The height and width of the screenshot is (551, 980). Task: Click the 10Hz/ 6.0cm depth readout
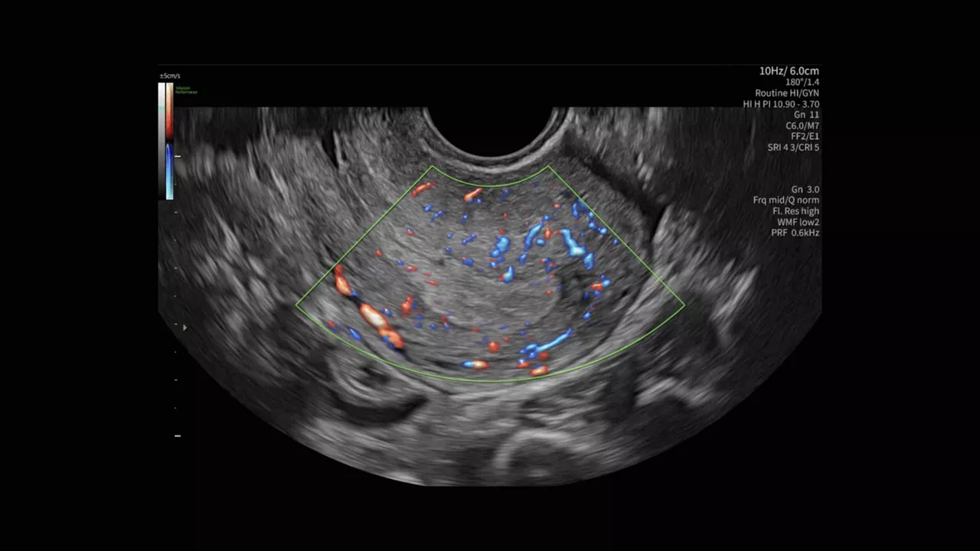(789, 71)
